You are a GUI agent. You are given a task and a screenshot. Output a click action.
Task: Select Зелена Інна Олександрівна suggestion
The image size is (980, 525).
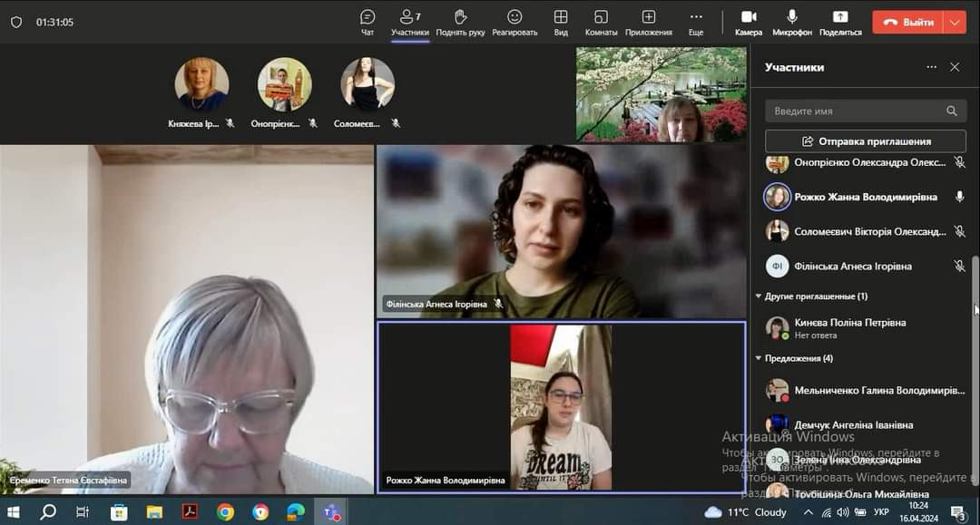click(865, 460)
